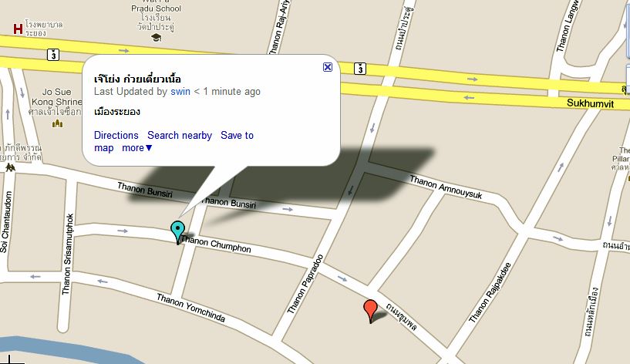Click the route 3 shield near hospital

(x=53, y=55)
